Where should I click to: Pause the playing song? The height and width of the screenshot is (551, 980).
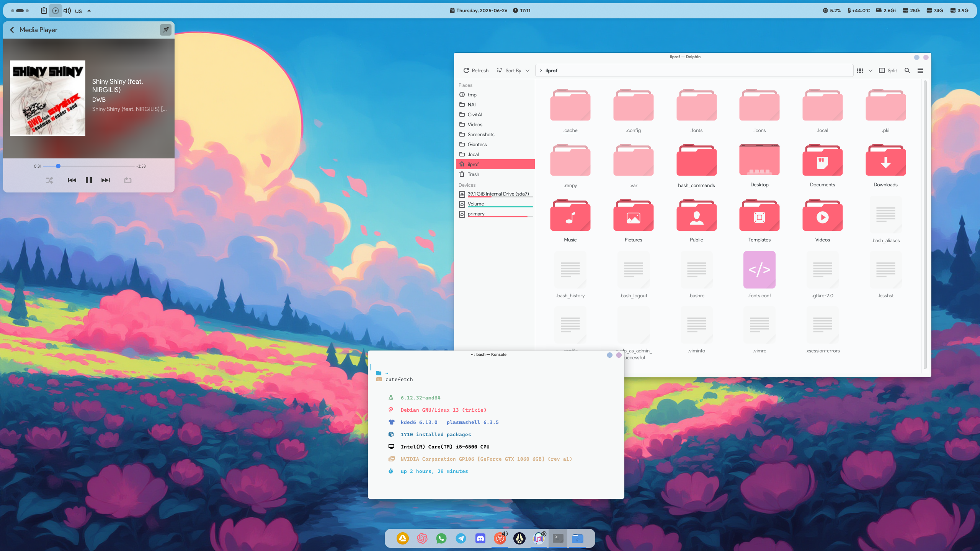point(88,180)
